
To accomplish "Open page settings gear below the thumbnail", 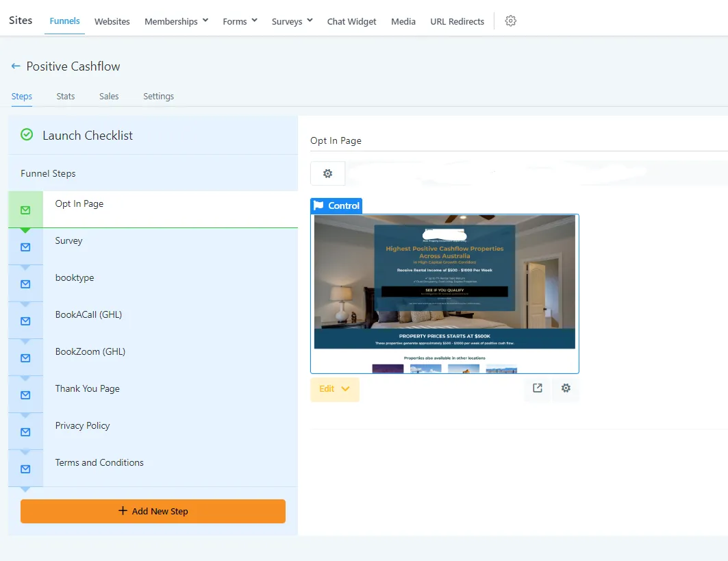I will (566, 388).
